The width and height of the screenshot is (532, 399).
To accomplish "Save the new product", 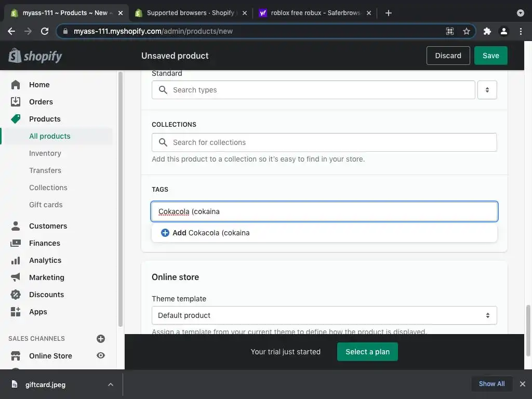I will click(x=490, y=56).
